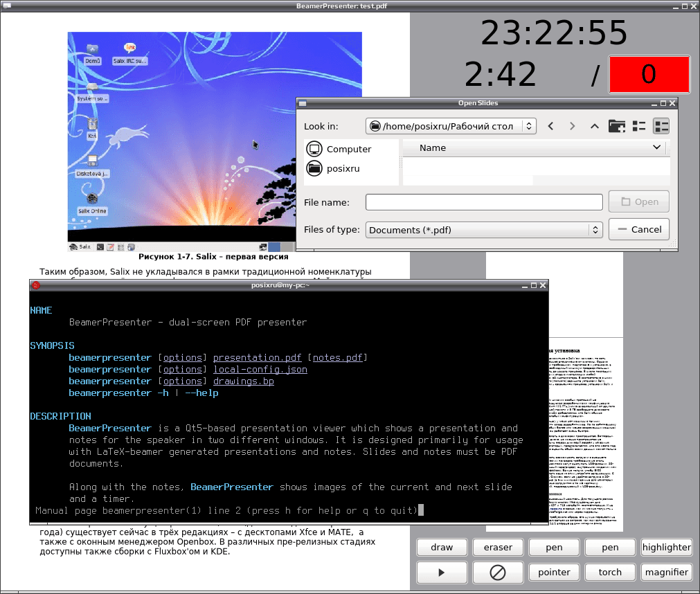Click notes.pdf in terminal synopsis
This screenshot has height=594, width=700.
pyautogui.click(x=337, y=357)
